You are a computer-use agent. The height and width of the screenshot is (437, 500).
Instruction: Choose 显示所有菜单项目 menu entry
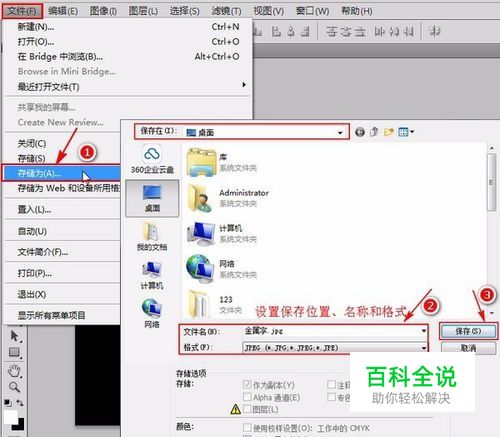pyautogui.click(x=62, y=315)
